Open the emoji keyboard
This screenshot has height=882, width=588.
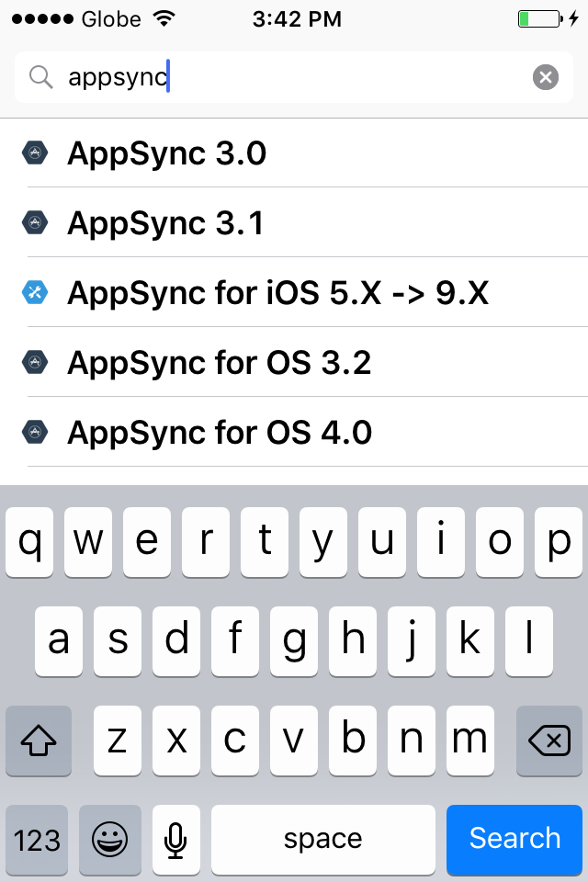(108, 839)
